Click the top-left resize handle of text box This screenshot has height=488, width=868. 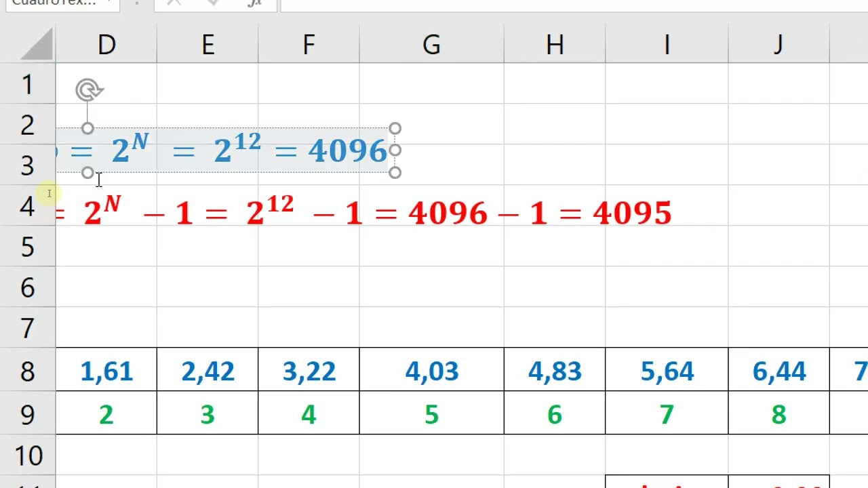(x=87, y=128)
